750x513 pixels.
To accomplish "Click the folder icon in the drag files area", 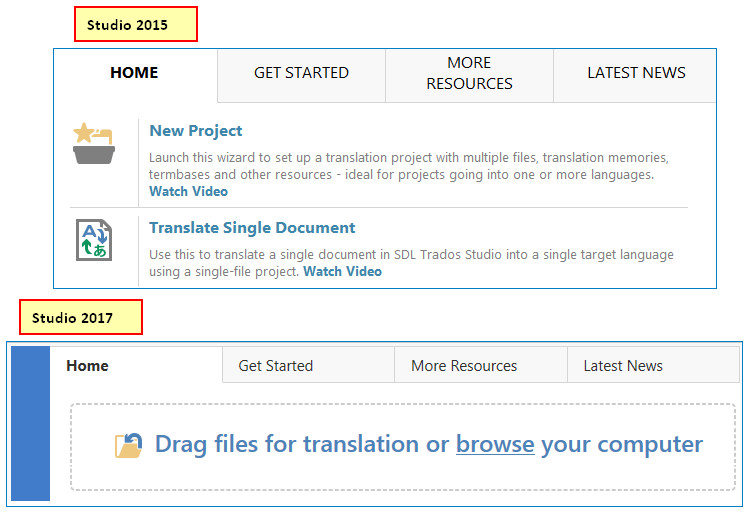I will (129, 445).
